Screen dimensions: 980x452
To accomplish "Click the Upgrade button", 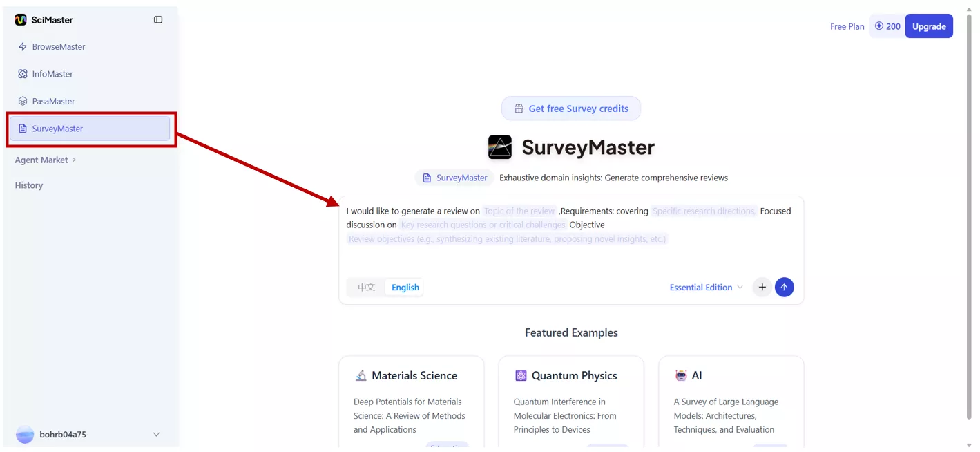I will click(928, 26).
